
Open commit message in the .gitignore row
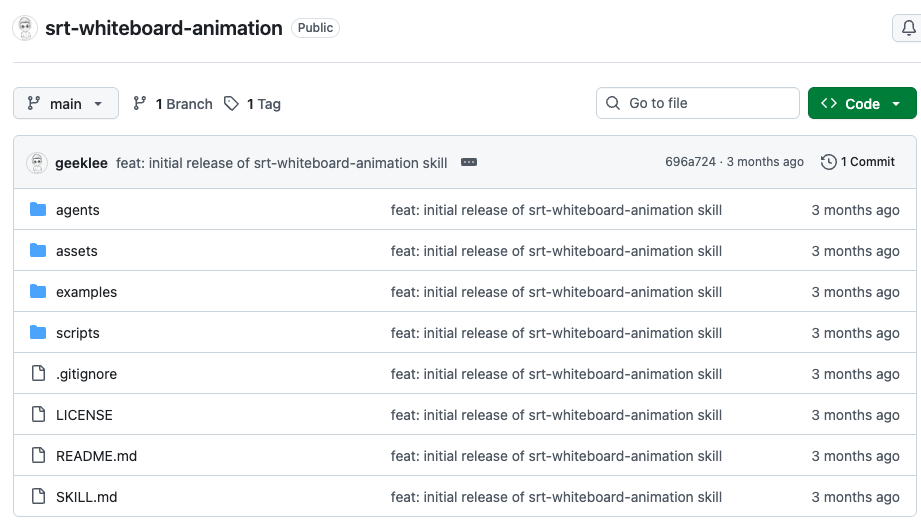point(556,374)
